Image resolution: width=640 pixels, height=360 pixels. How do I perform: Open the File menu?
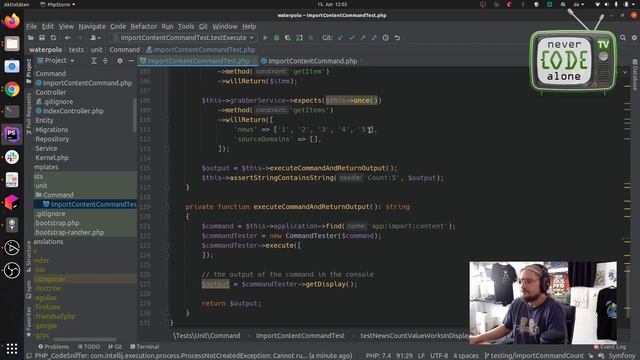click(31, 27)
